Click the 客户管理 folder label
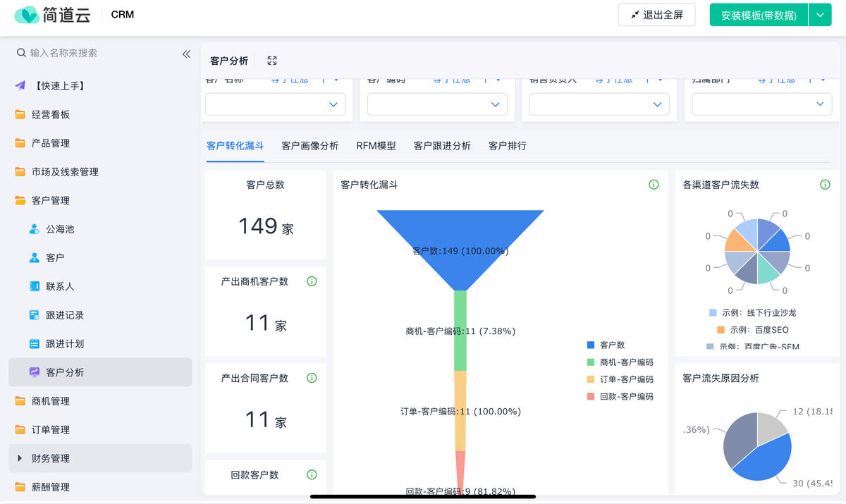This screenshot has height=504, width=846. point(51,200)
